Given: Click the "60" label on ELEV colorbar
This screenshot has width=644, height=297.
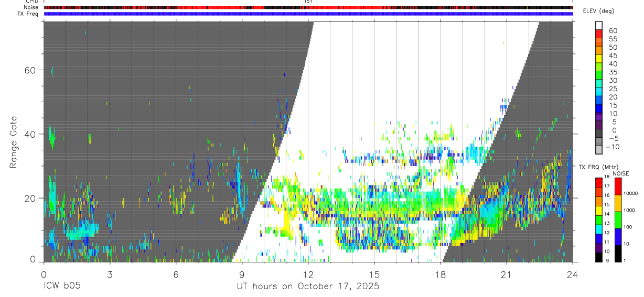Looking at the screenshot, I should click(x=614, y=30).
